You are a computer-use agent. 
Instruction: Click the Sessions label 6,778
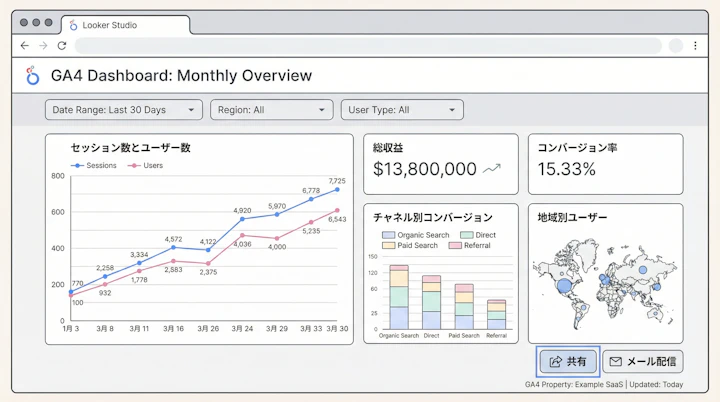point(311,190)
